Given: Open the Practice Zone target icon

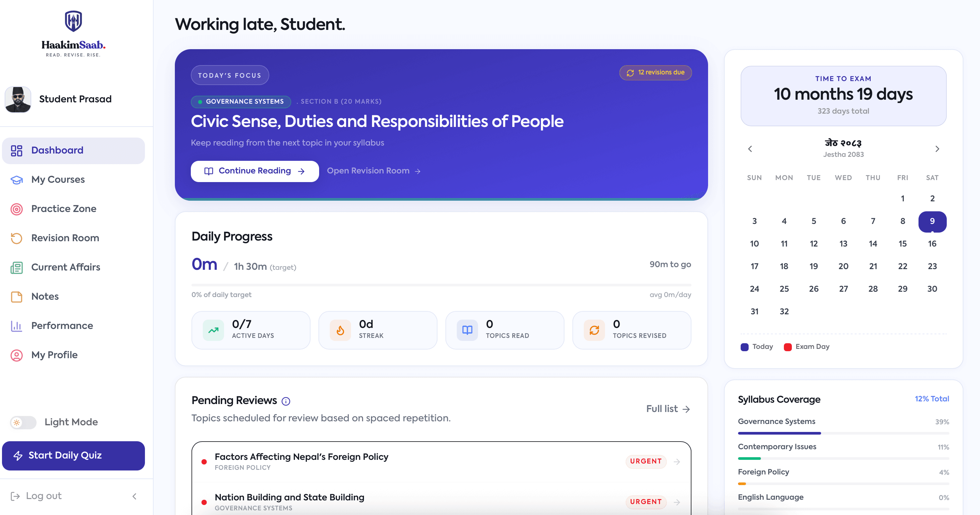Looking at the screenshot, I should point(16,209).
